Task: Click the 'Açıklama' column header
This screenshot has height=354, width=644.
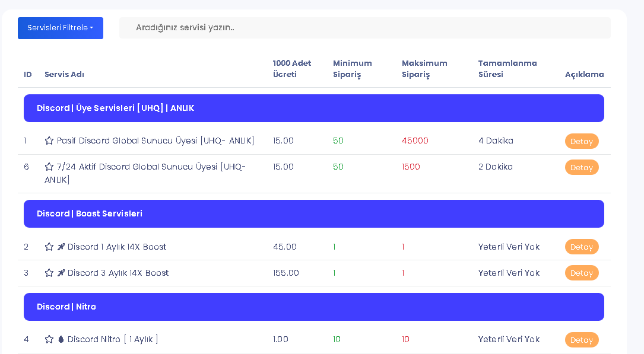Action: point(584,74)
